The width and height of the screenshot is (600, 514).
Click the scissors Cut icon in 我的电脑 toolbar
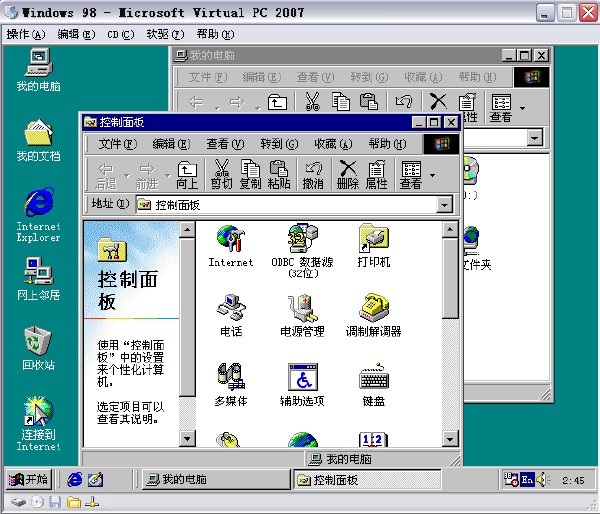312,101
